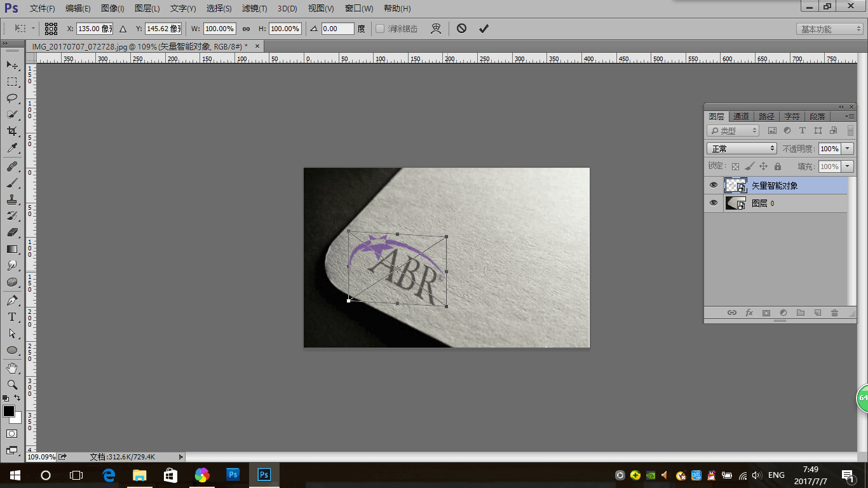Click the foreground color swatch
868x488 pixels.
[x=9, y=412]
